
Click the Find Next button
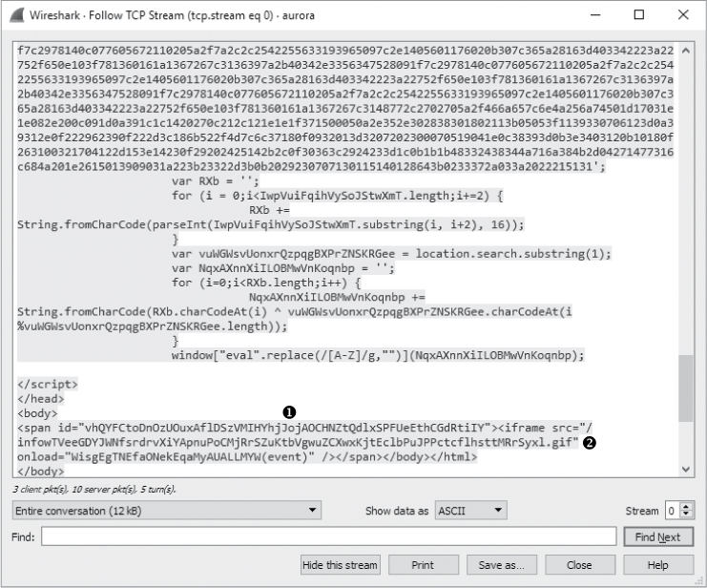pos(657,537)
